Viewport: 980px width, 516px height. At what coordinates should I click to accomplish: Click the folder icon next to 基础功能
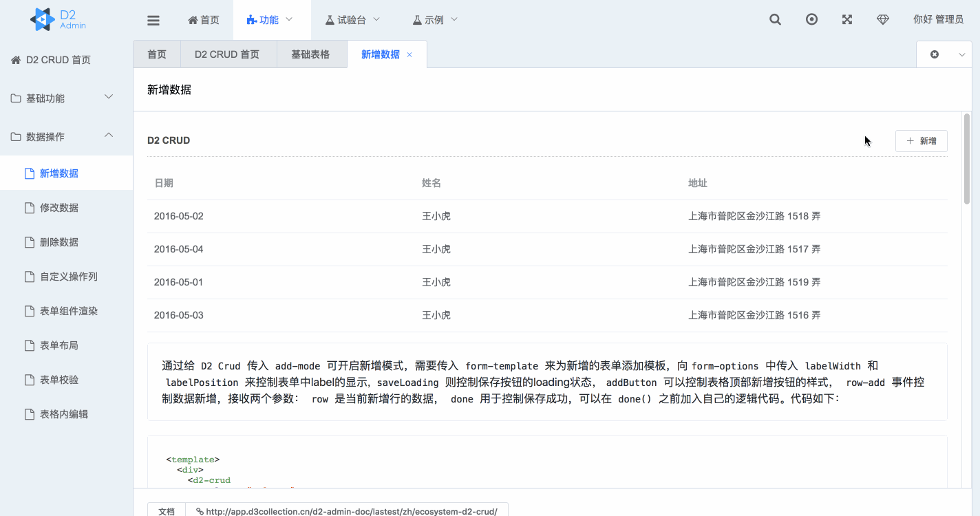tap(16, 98)
